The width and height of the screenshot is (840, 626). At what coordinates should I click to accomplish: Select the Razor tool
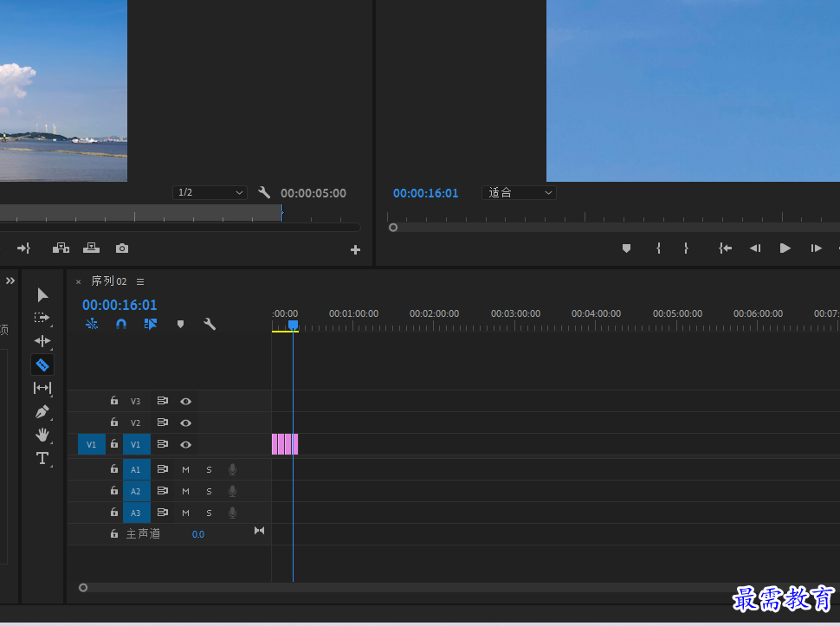tap(42, 365)
